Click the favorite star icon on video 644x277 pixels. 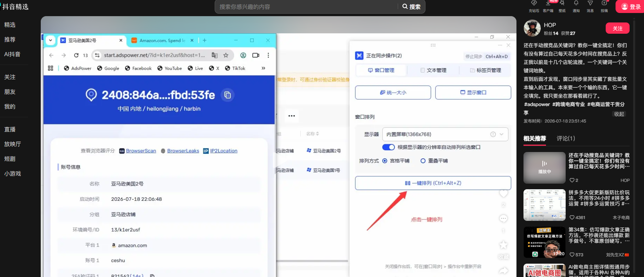(503, 245)
